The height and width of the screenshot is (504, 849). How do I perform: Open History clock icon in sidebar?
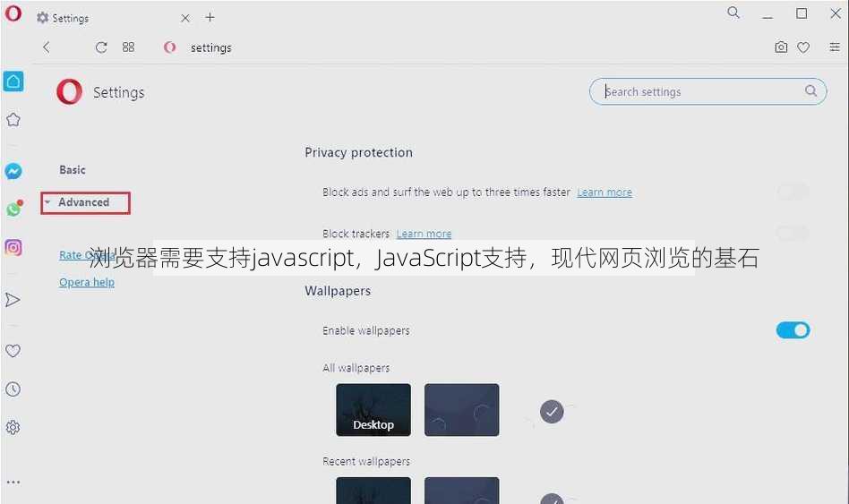click(x=13, y=389)
